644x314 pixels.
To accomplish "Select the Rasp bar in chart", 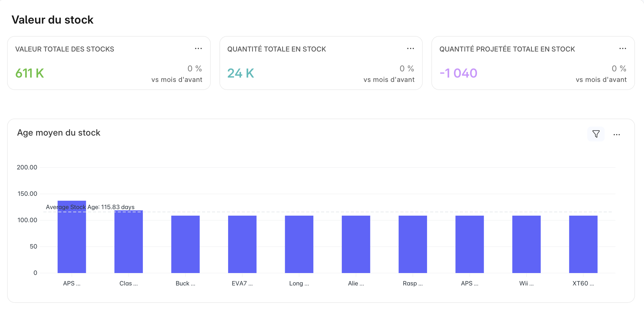I will click(413, 244).
